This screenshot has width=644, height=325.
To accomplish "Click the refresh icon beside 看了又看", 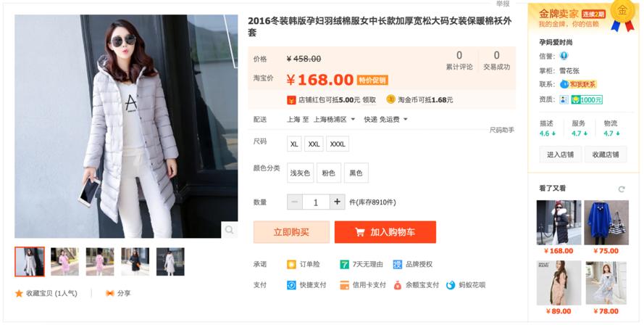I will click(x=622, y=189).
